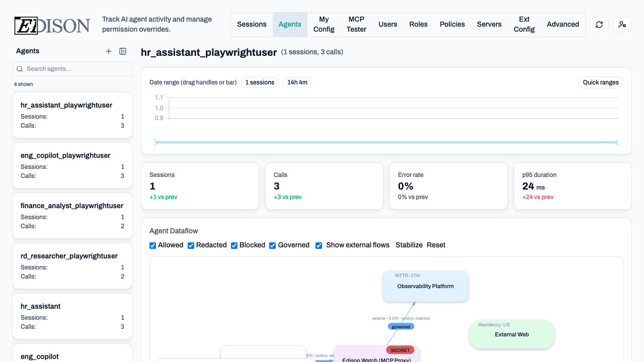Screen dimensions: 644x362
Task: Click the search magnifier in the Agents panel
Action: point(20,69)
